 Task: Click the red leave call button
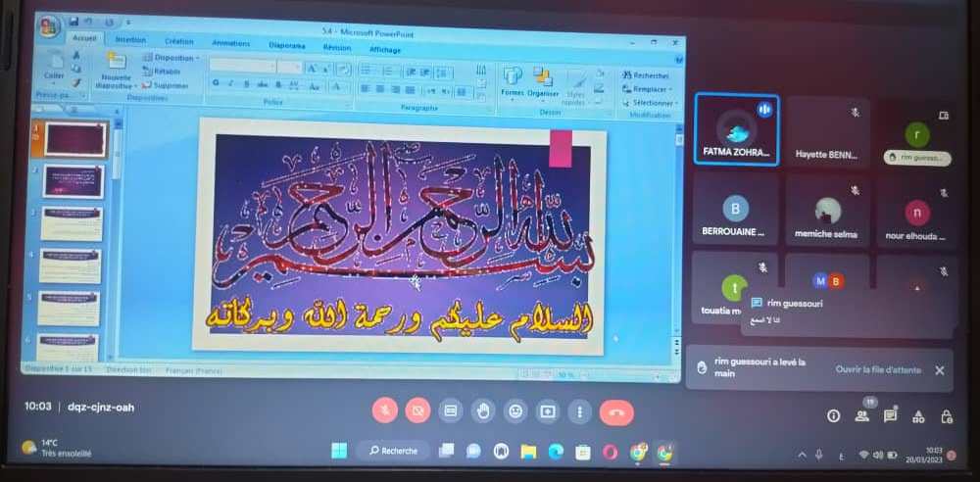tap(616, 412)
